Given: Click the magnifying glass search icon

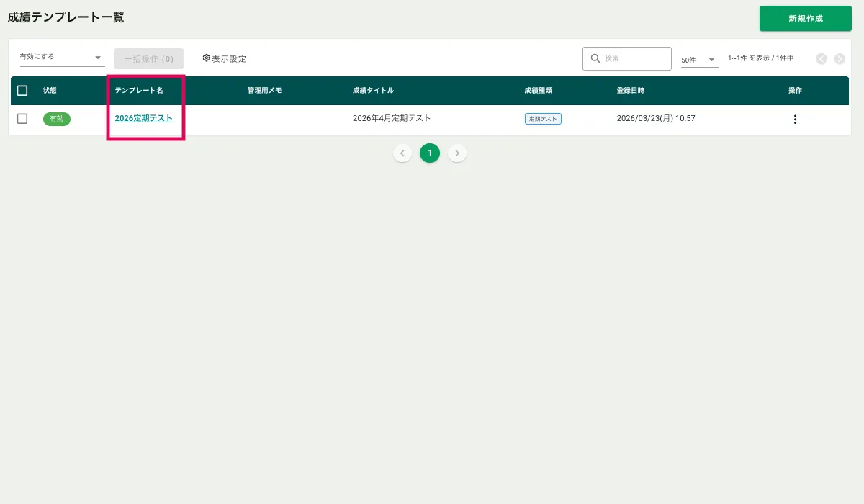Looking at the screenshot, I should (x=595, y=59).
